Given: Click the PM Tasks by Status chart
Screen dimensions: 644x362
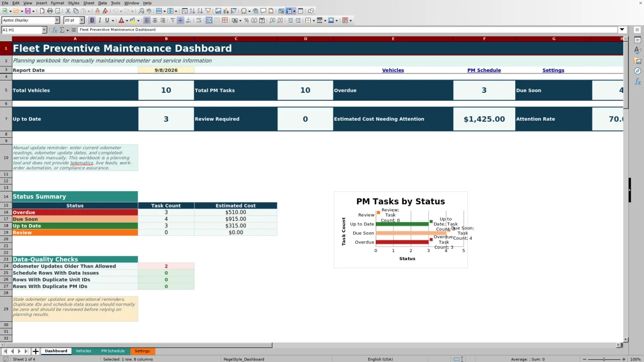Looking at the screenshot, I should coord(400,230).
